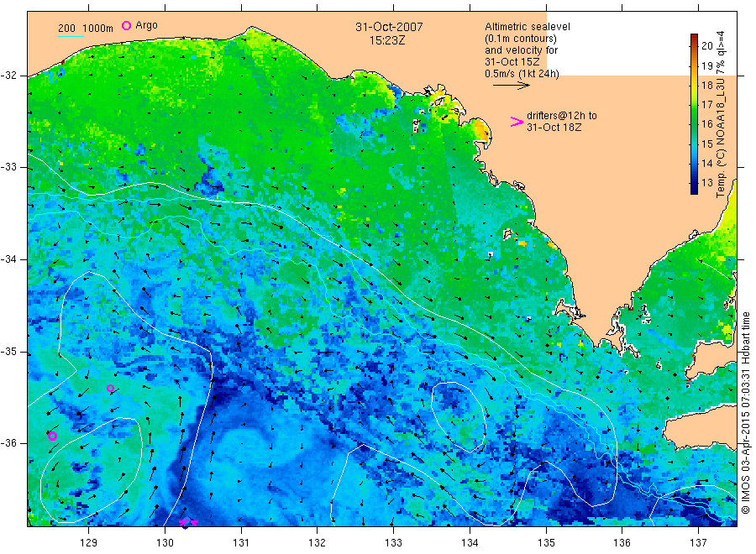Click the time text 15:23Z
The image size is (756, 554).
tap(387, 40)
